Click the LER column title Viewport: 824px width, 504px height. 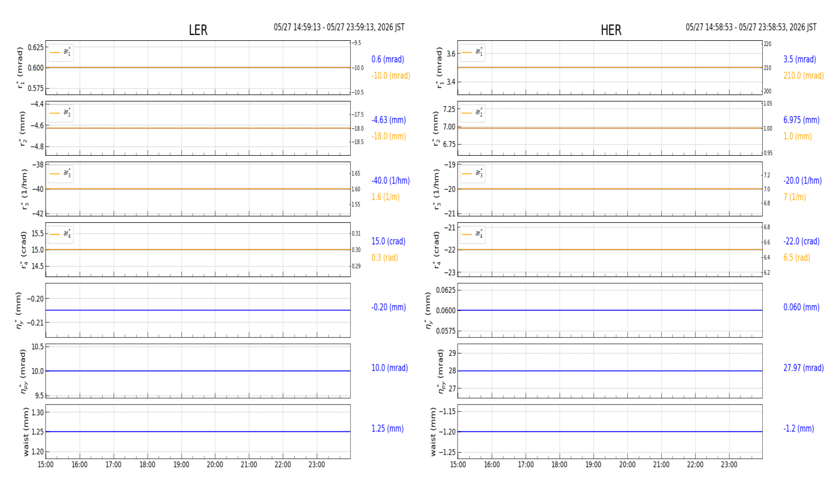198,30
